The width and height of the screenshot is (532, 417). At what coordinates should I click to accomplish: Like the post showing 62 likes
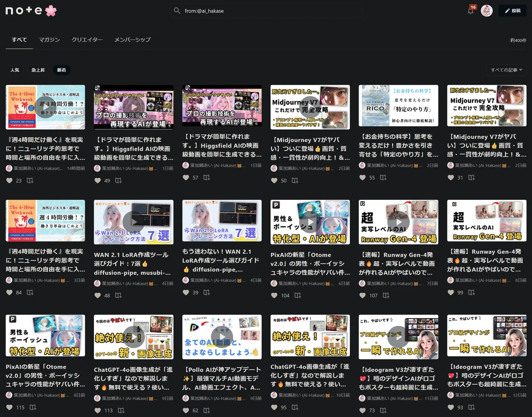(x=186, y=410)
